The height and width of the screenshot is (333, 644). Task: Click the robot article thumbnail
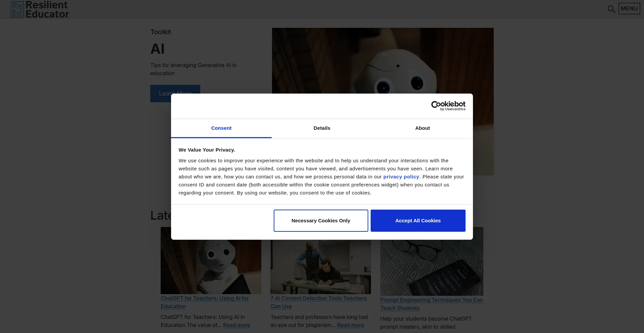point(211,268)
